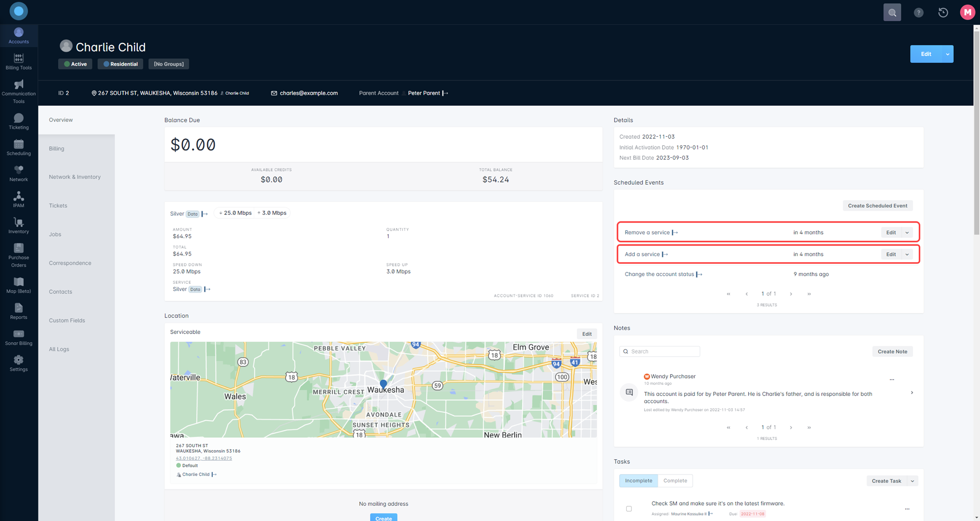Create a mailing address
Image resolution: width=980 pixels, height=521 pixels.
[383, 517]
